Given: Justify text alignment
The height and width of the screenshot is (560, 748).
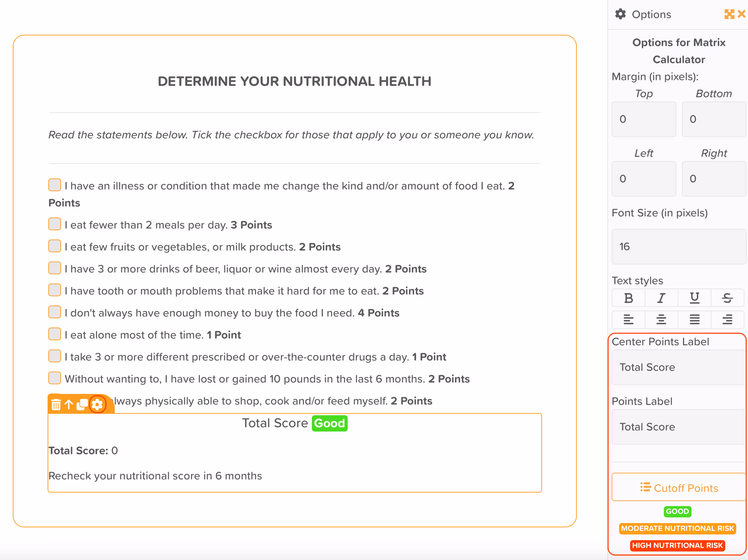Looking at the screenshot, I should point(694,320).
